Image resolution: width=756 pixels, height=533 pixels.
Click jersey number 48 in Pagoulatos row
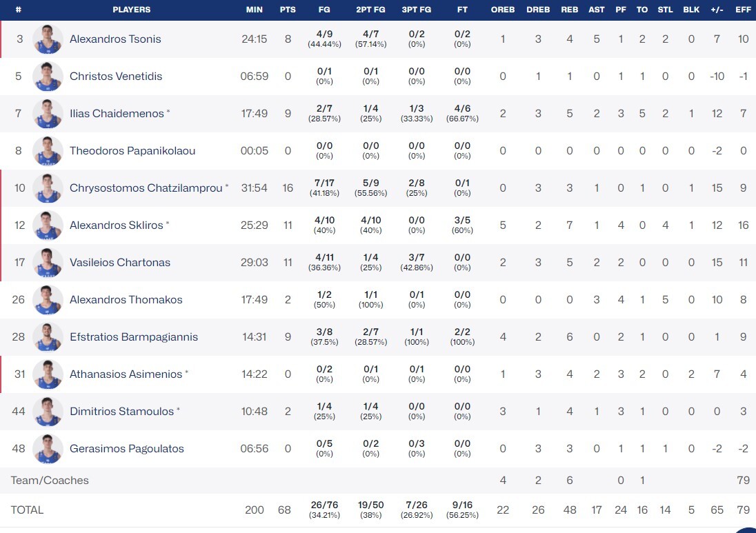[x=19, y=449]
